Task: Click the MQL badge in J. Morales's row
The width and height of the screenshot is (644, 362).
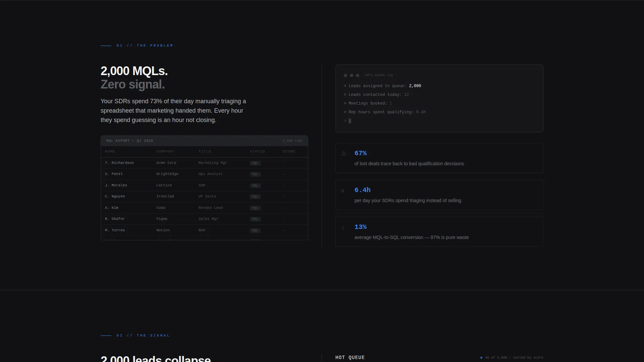Action: tap(255, 186)
